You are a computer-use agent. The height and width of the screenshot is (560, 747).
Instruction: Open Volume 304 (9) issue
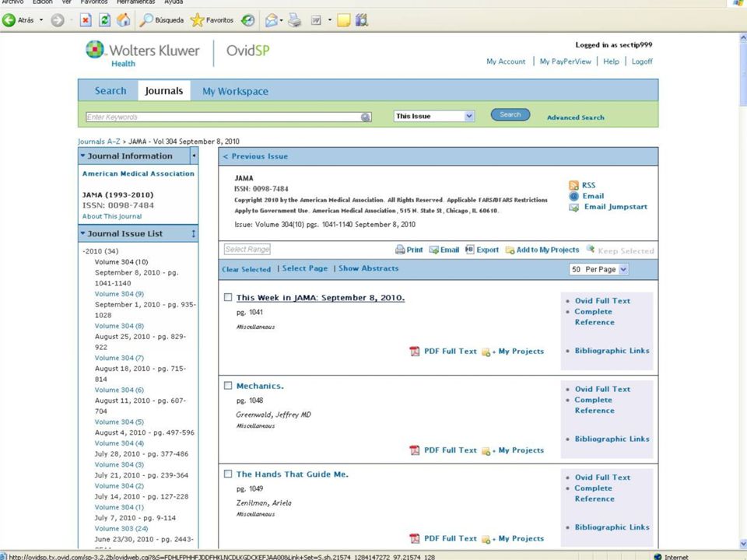(119, 294)
